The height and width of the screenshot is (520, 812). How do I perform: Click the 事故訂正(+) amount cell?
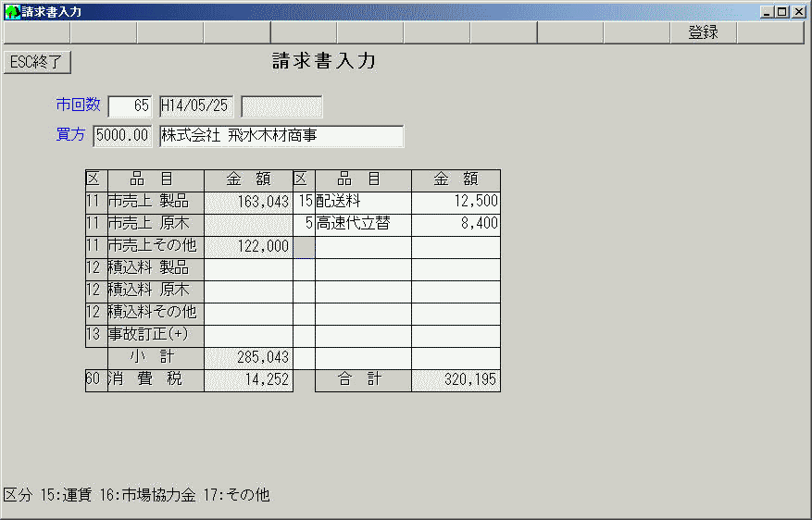pos(248,336)
